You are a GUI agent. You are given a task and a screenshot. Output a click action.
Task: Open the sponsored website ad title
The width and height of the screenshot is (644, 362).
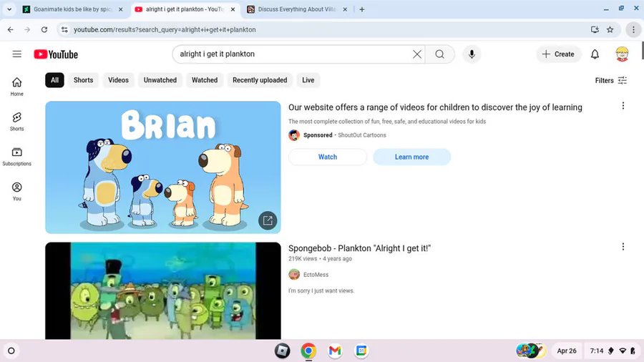pyautogui.click(x=435, y=107)
